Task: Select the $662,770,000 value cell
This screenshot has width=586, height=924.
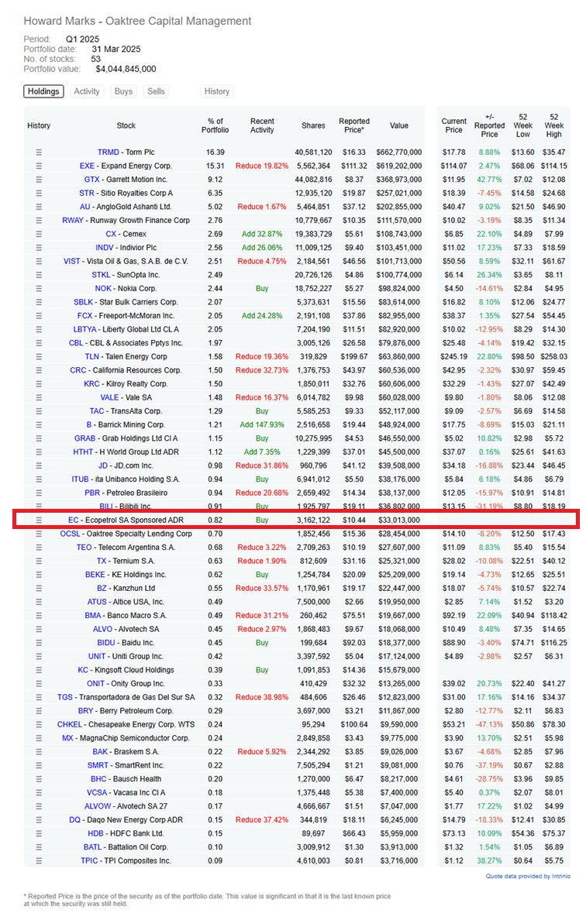Action: click(x=401, y=152)
